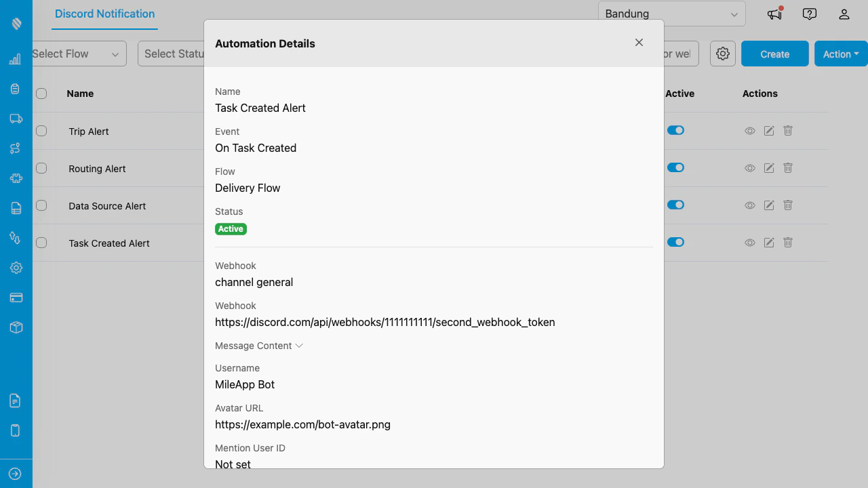Click the announcements megaphone with red badge
This screenshot has height=488, width=868.
pyautogui.click(x=774, y=14)
